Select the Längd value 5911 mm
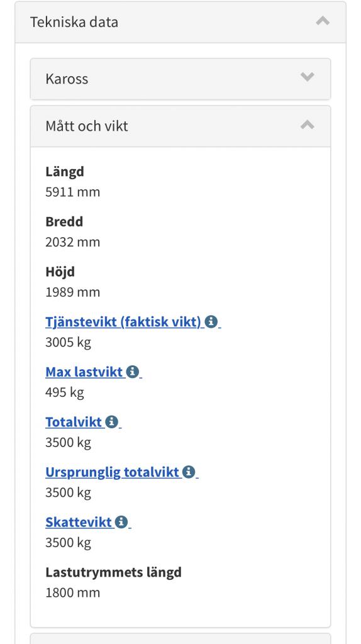Viewport: 361px width, 644px height. click(x=73, y=192)
